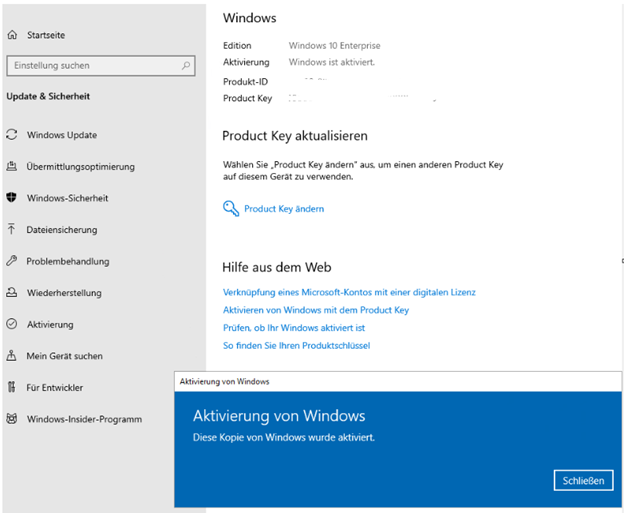Screen dimensions: 624x513
Task: Select Windows-Sicherheit in the sidebar
Action: click(x=67, y=198)
